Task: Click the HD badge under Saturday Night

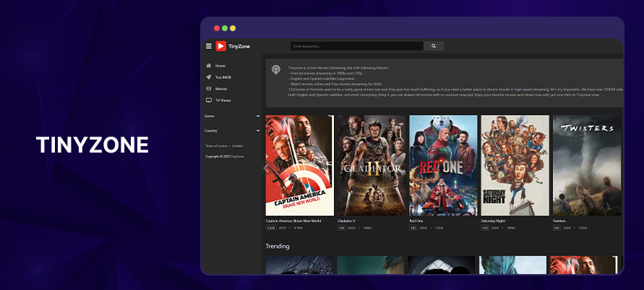Action: [x=485, y=228]
